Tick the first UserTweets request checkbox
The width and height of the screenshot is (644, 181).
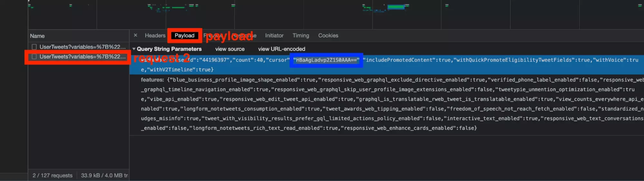click(x=34, y=47)
